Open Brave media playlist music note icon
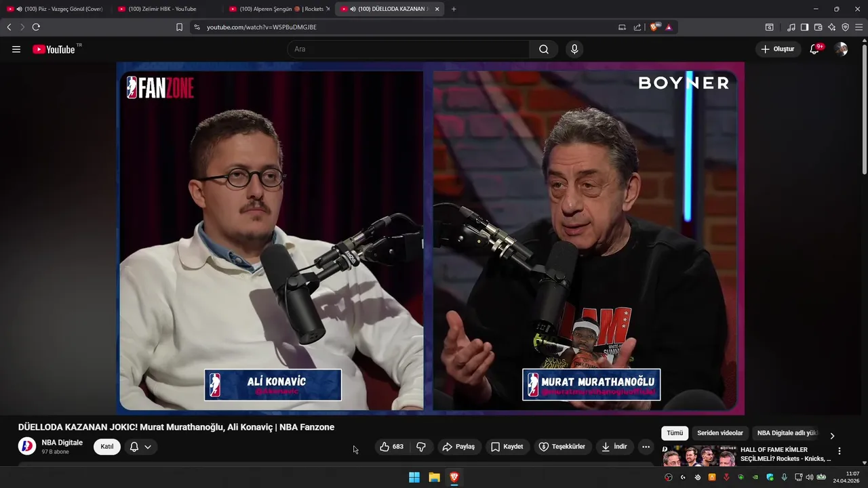868x488 pixels. [791, 27]
